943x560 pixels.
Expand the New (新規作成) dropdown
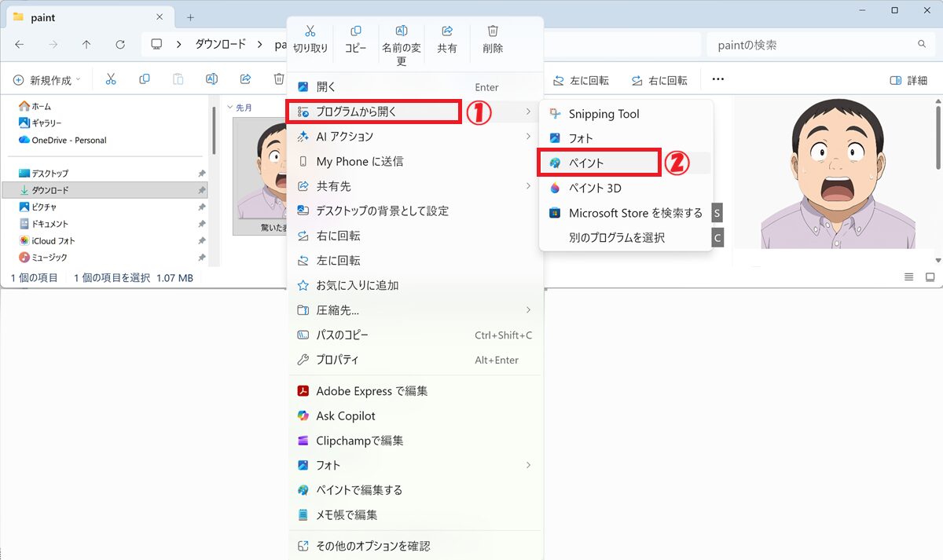[47, 80]
